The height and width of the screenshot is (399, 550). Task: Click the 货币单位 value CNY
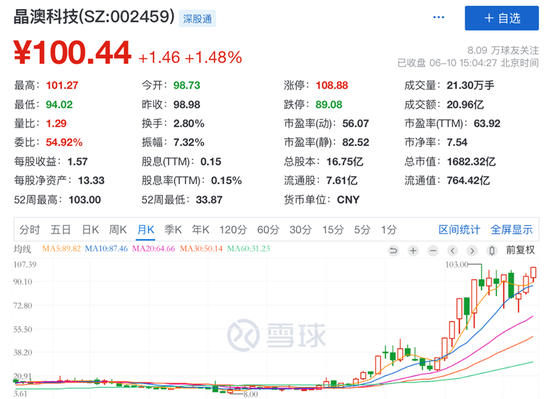click(348, 200)
